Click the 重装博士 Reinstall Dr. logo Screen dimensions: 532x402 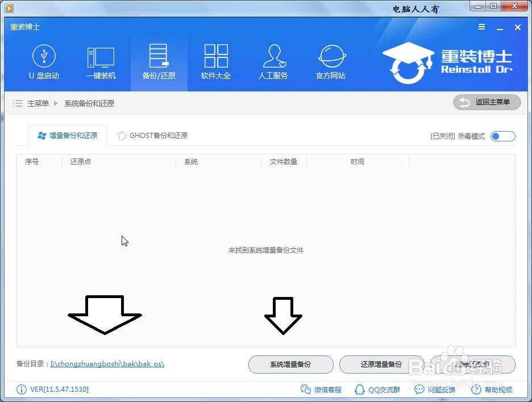(x=447, y=62)
